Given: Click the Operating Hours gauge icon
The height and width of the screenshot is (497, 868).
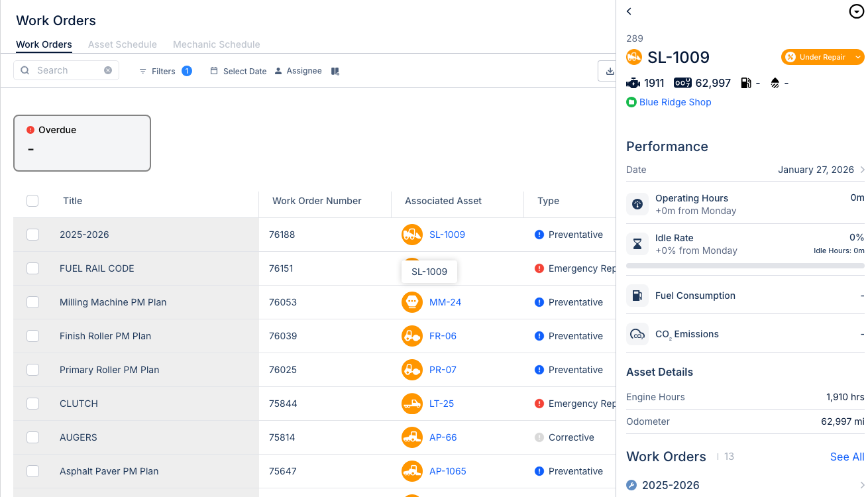Looking at the screenshot, I should (637, 204).
